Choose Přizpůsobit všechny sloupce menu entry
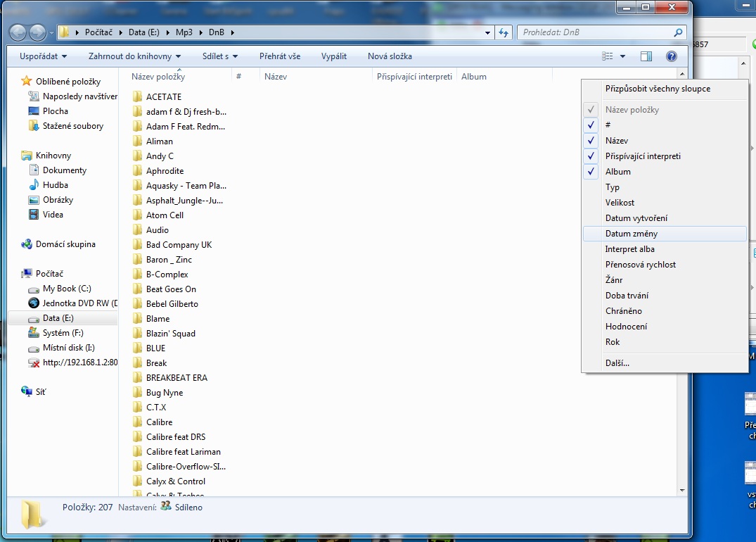Screen dimensions: 756x542 (x=665, y=89)
